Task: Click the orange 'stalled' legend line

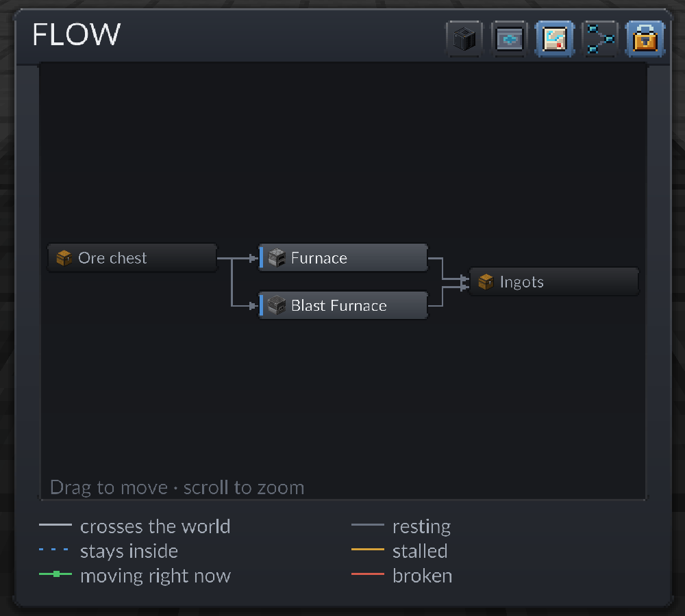Action: tap(368, 549)
